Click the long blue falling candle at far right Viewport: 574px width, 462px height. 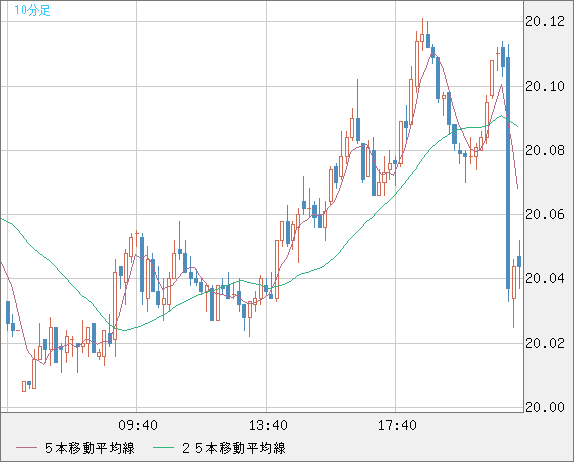508,173
